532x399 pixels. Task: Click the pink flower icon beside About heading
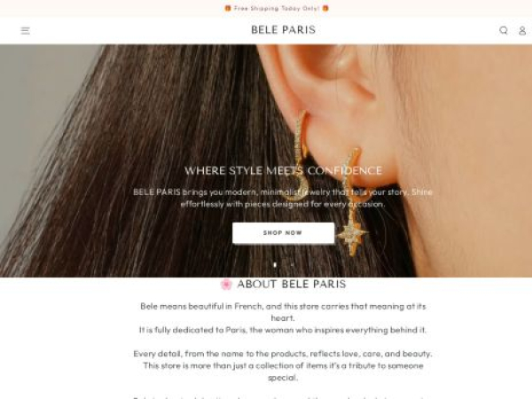click(226, 284)
